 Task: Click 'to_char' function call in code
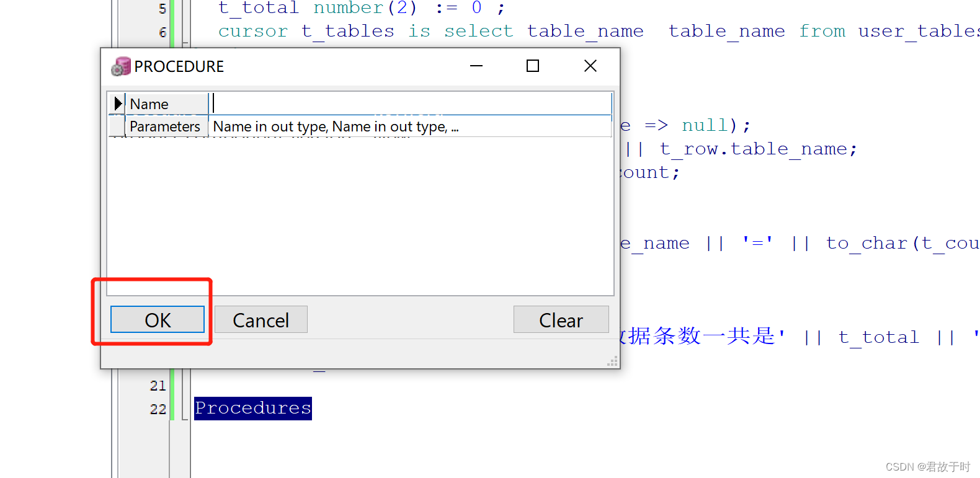coord(866,243)
